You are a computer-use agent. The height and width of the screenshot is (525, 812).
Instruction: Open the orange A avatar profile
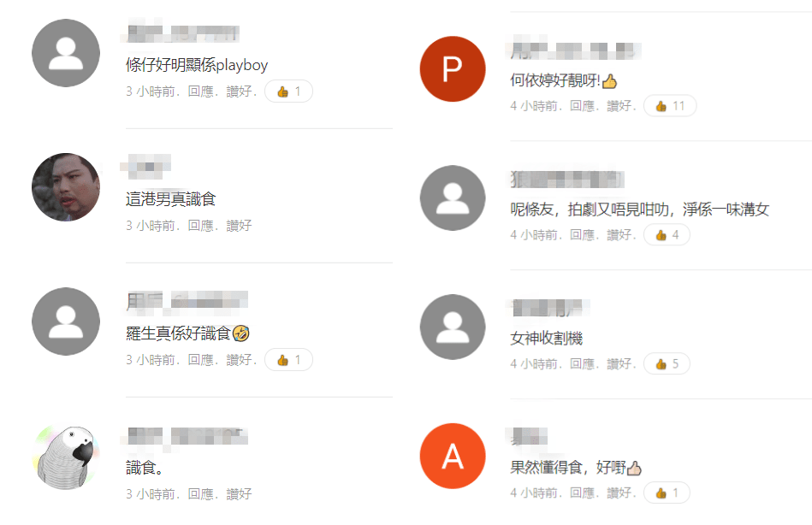(453, 456)
